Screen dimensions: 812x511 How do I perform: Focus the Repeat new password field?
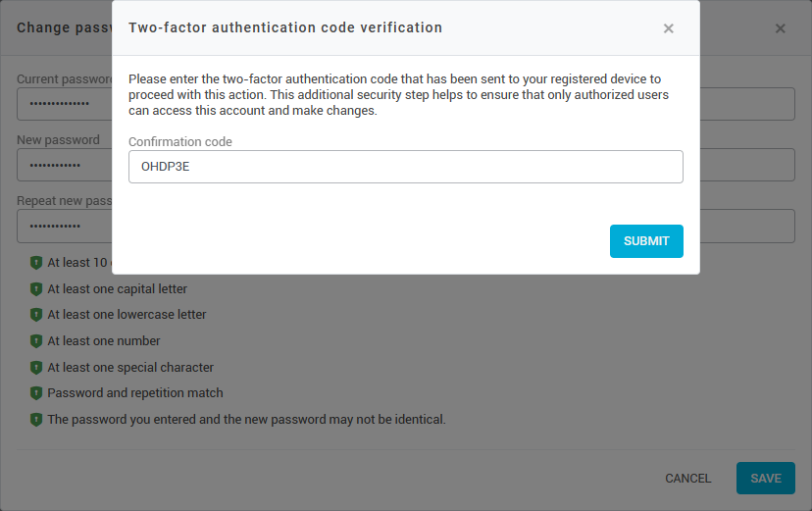[x=64, y=227]
